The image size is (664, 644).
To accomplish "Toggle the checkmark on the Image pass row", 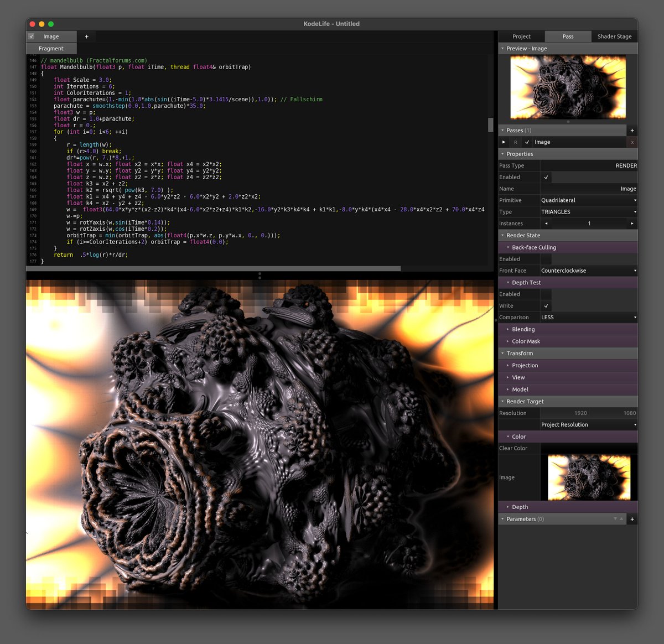I will (x=527, y=142).
